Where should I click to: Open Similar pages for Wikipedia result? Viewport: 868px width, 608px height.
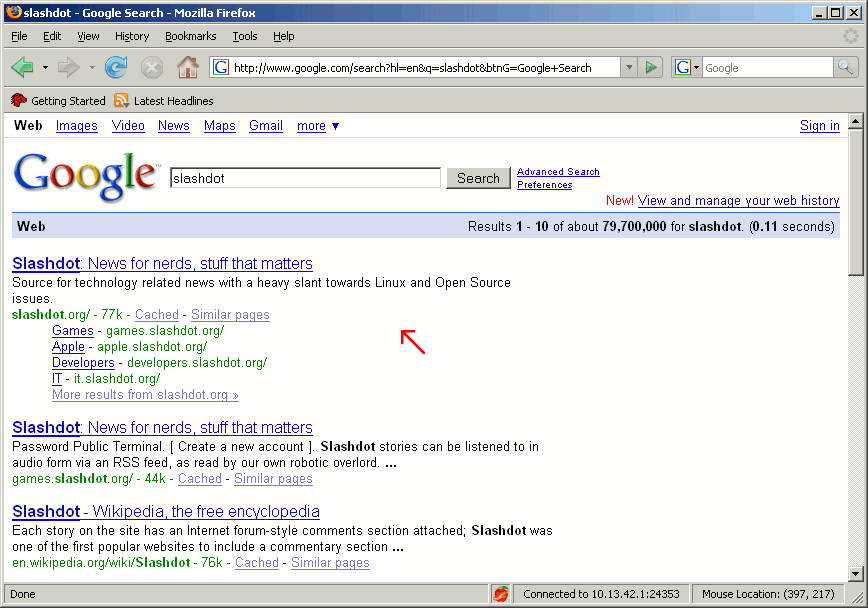pos(330,563)
